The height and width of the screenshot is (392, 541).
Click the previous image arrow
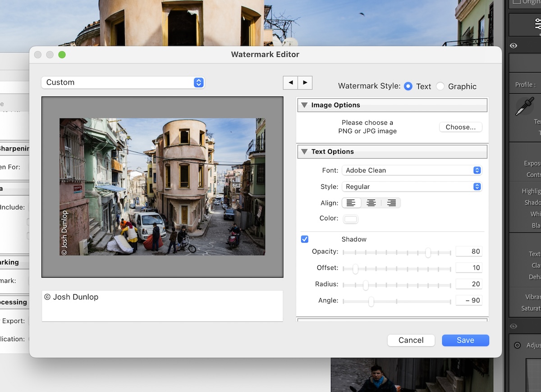pyautogui.click(x=290, y=83)
